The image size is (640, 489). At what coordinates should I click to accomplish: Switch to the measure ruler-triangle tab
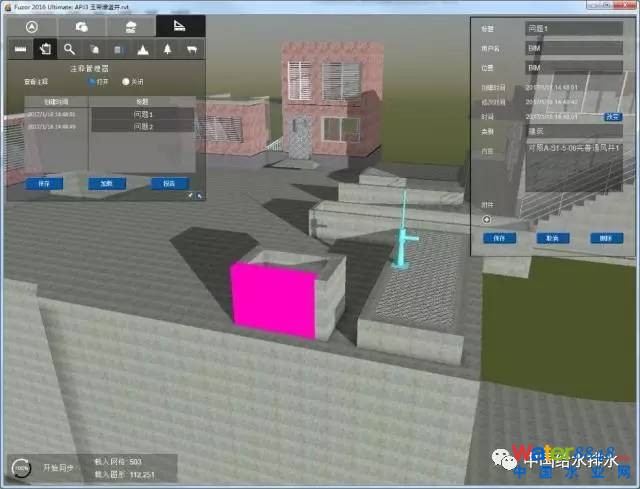[x=180, y=25]
